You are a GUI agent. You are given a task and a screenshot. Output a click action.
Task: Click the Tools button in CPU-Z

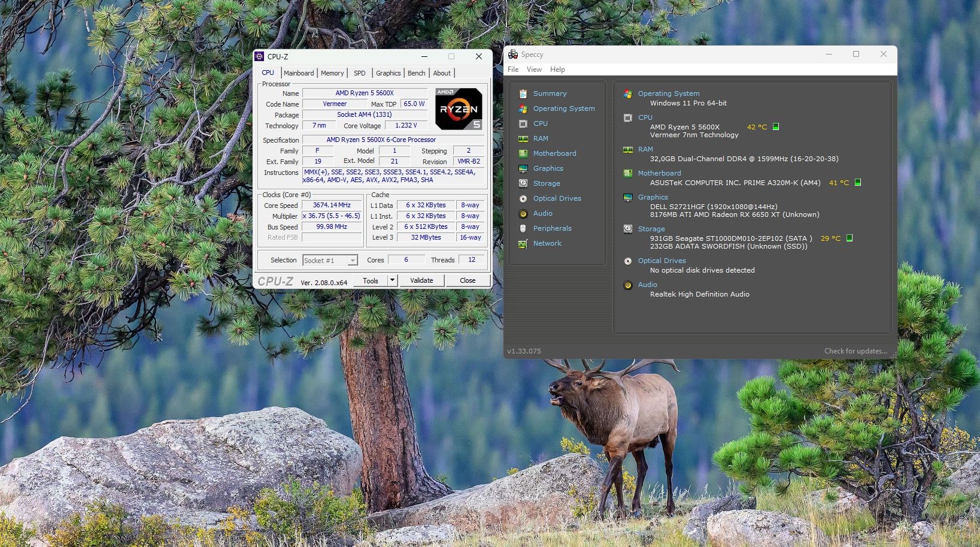tap(371, 280)
